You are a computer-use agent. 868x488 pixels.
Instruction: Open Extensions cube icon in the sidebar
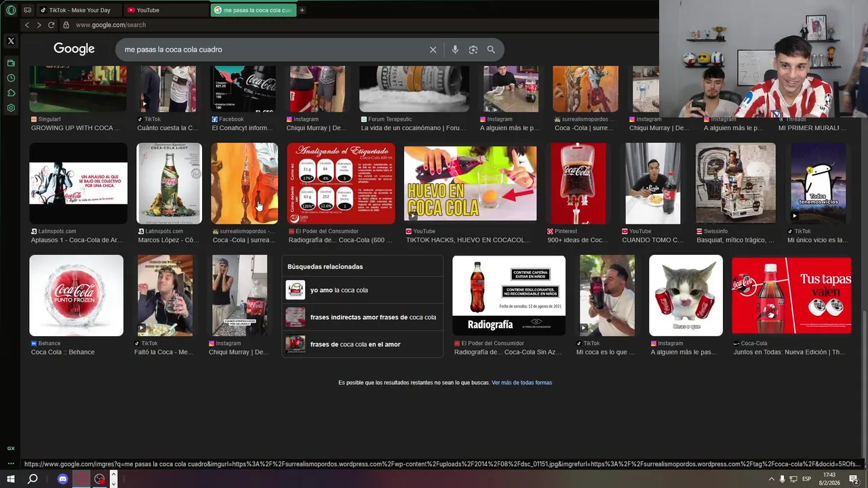coord(11,93)
